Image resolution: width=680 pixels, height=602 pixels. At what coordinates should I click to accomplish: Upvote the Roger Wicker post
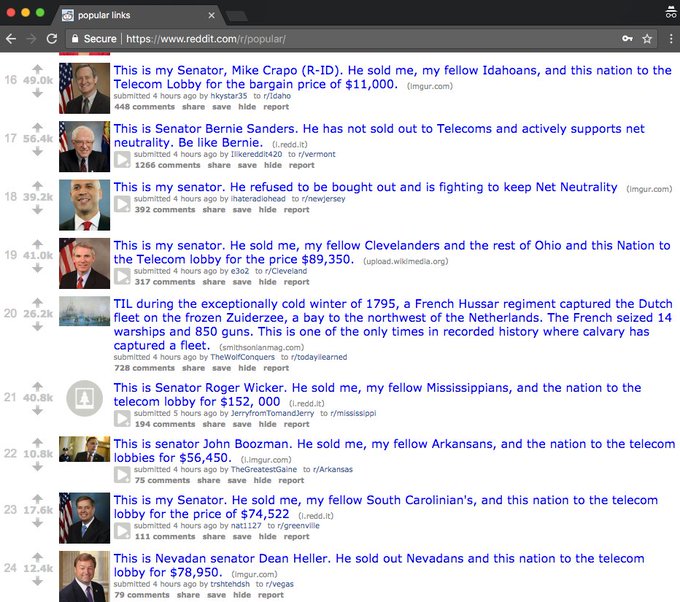(x=38, y=386)
